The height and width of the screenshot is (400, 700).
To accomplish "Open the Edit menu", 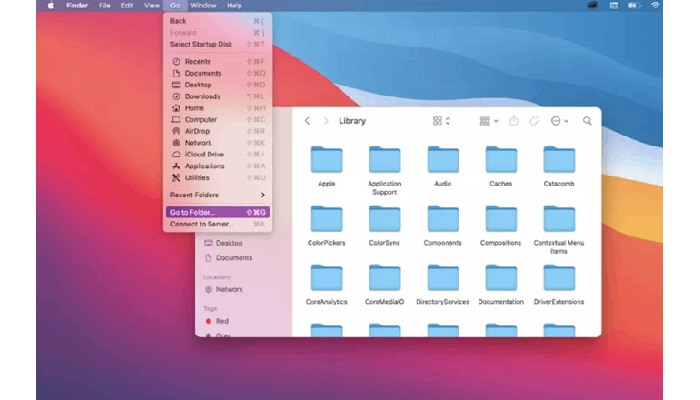I will (x=127, y=5).
